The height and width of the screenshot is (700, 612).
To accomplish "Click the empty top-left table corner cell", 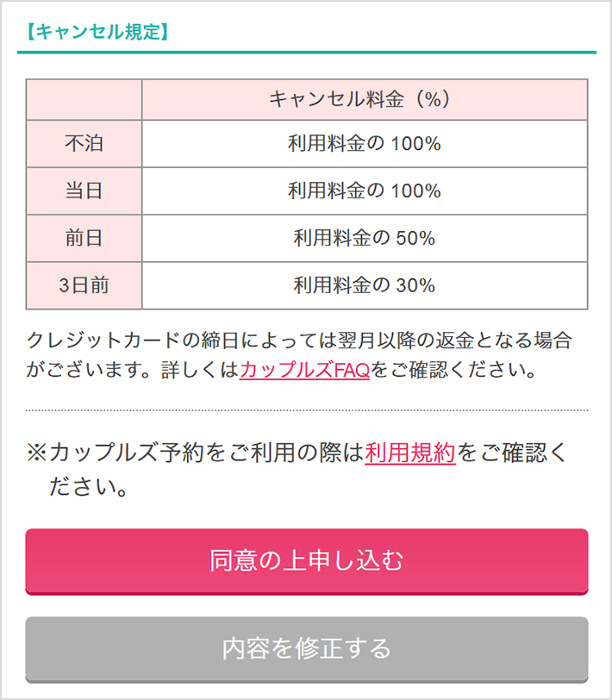I will [x=84, y=100].
